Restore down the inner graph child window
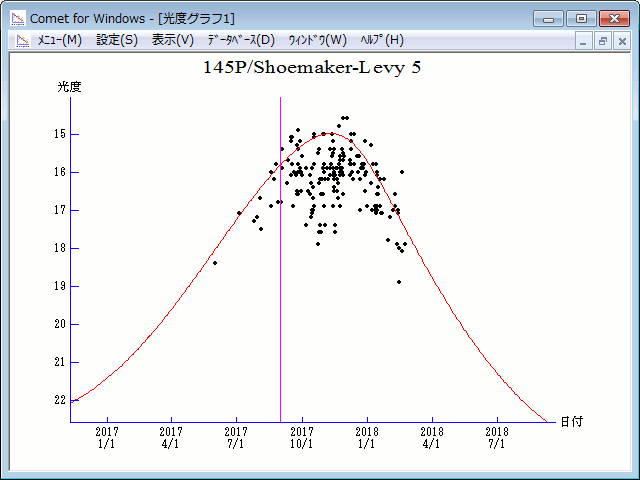Image resolution: width=640 pixels, height=480 pixels. (x=603, y=41)
